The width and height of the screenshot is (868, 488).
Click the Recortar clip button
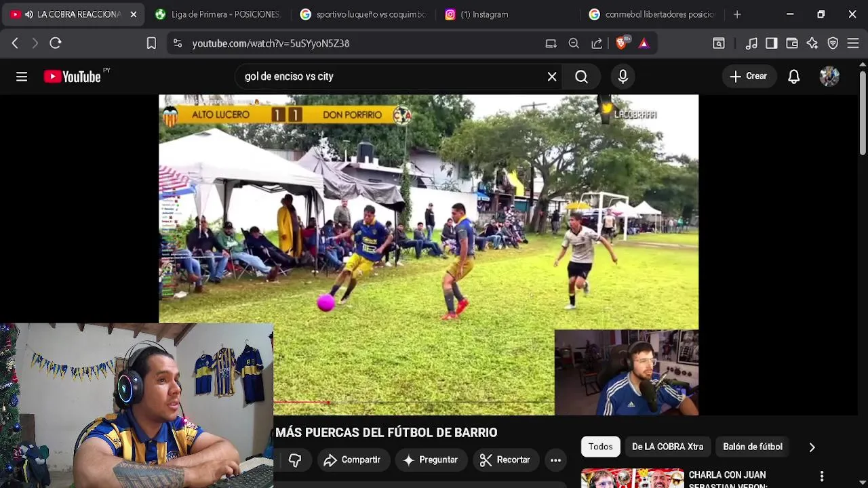(x=505, y=460)
